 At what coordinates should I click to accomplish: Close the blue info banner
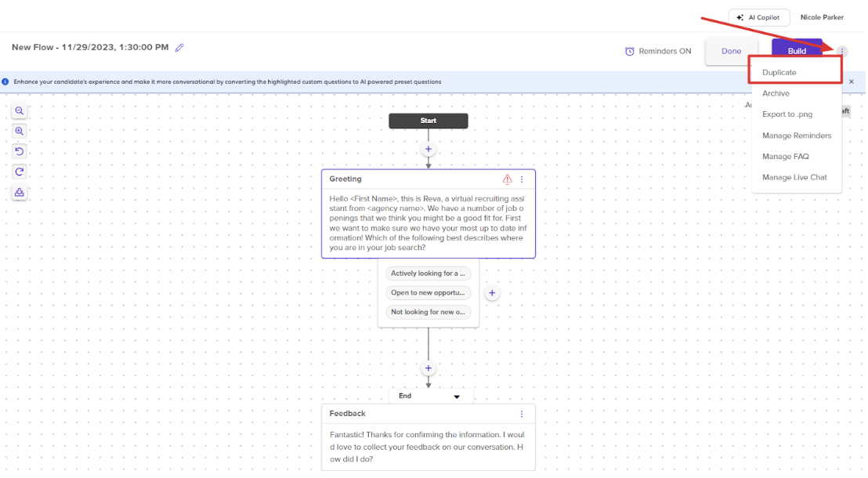[x=852, y=81]
